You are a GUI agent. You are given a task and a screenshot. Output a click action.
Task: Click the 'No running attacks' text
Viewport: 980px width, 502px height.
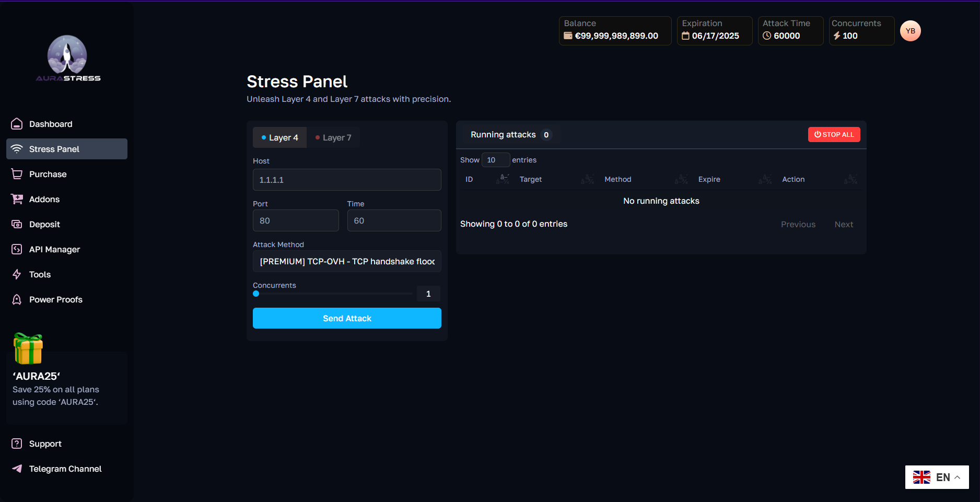point(661,201)
